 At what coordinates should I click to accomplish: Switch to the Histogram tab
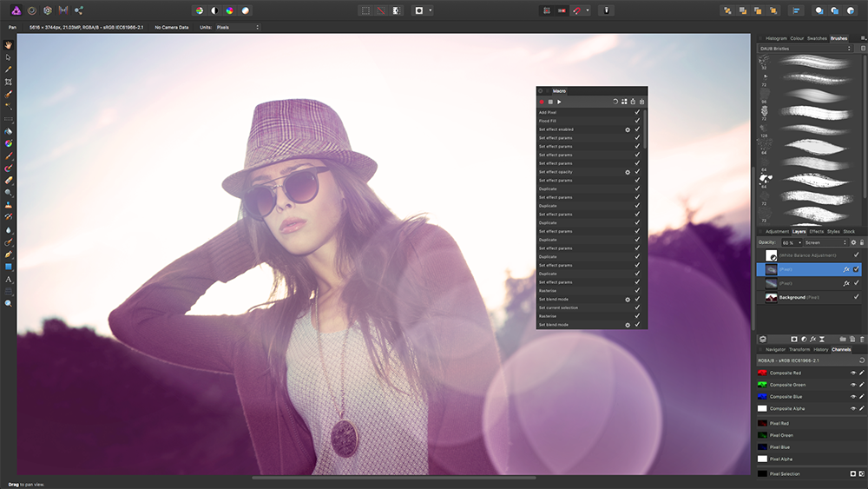tap(776, 38)
